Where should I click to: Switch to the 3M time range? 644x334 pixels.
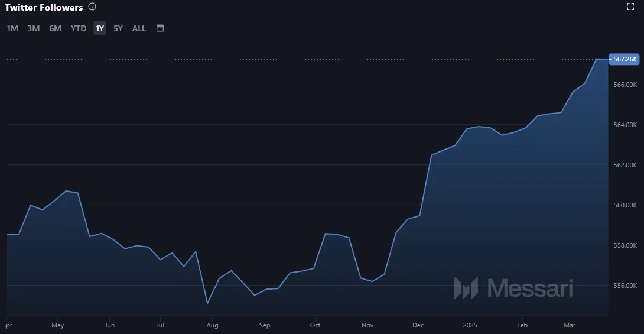(34, 28)
